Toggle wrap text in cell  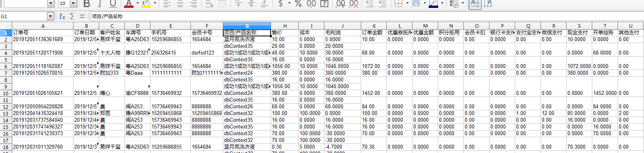coord(210,4)
